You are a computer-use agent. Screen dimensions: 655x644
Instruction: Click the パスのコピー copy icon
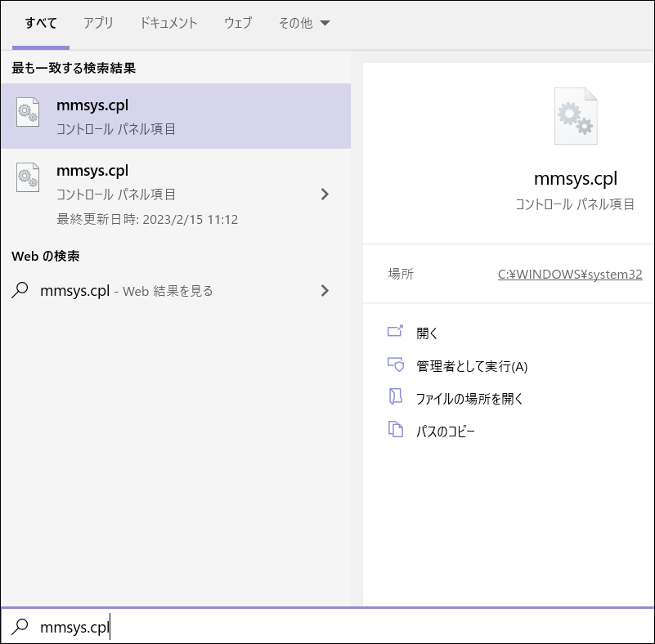[396, 430]
